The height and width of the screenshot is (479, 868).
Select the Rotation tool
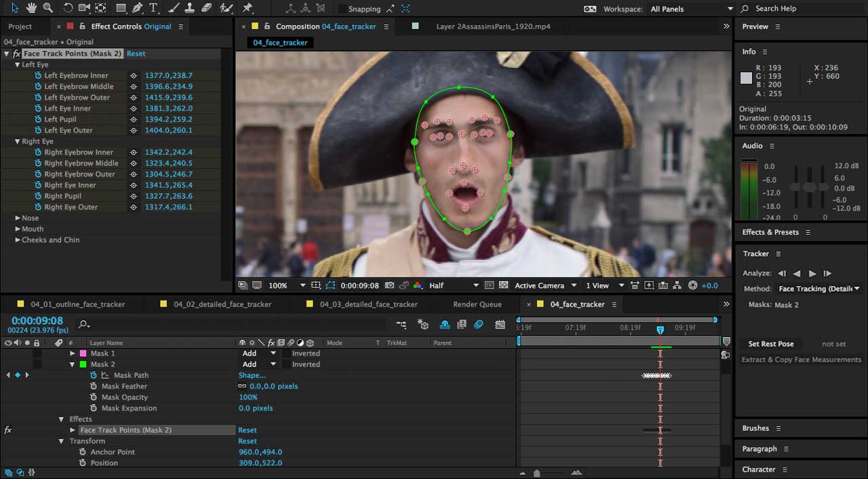[x=68, y=8]
